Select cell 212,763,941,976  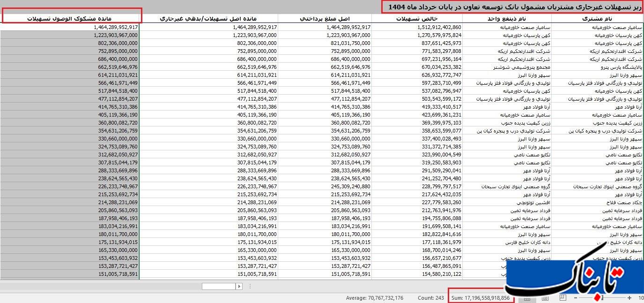[x=417, y=210]
